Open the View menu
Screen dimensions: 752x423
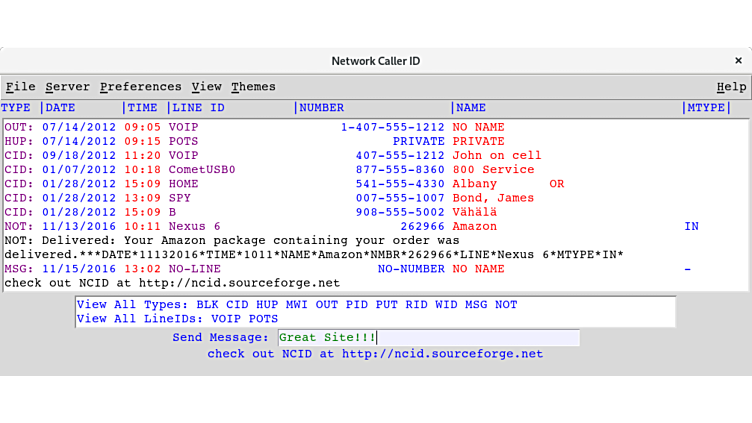206,87
